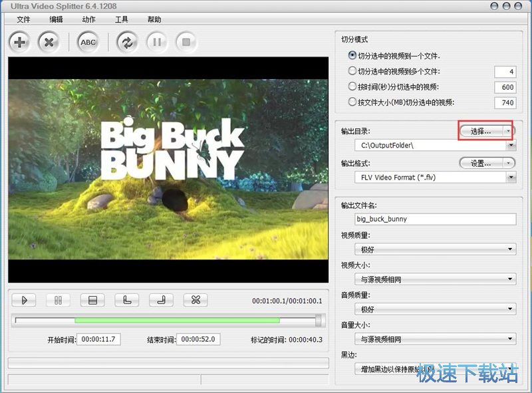Select split by time in seconds option
The width and height of the screenshot is (532, 393).
point(394,87)
